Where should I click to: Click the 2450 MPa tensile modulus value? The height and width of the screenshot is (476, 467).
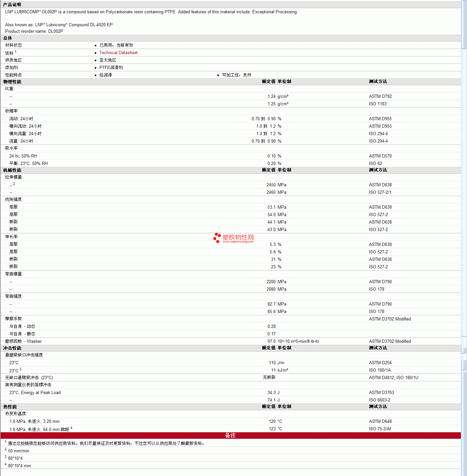pos(276,185)
